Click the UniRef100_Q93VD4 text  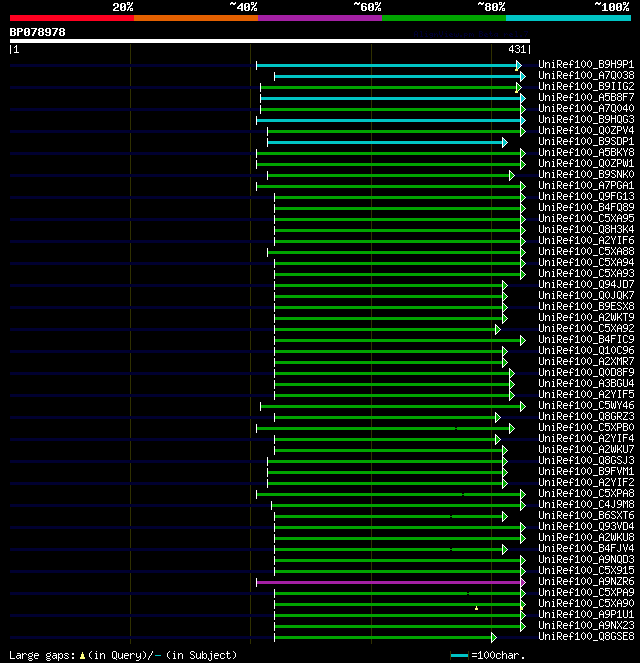pos(586,526)
